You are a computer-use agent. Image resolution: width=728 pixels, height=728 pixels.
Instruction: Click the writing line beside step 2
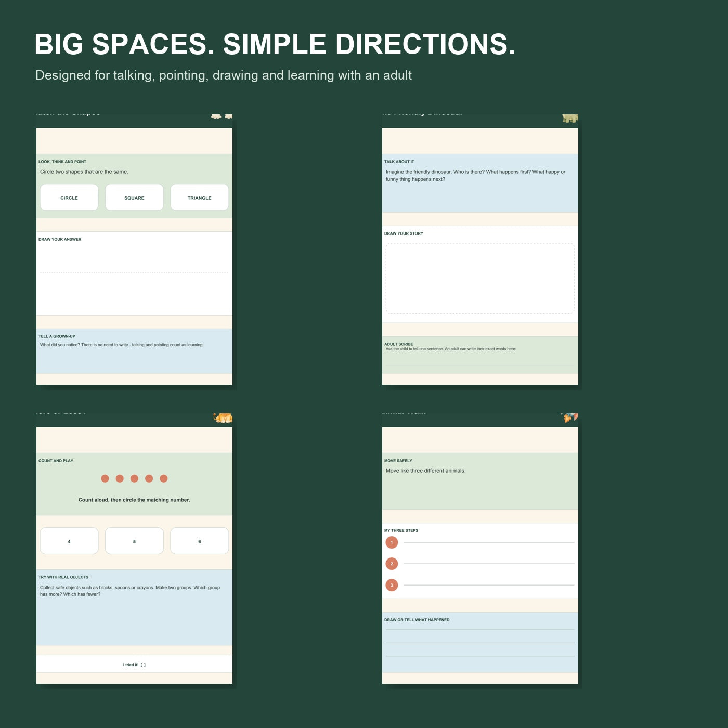pyautogui.click(x=489, y=564)
